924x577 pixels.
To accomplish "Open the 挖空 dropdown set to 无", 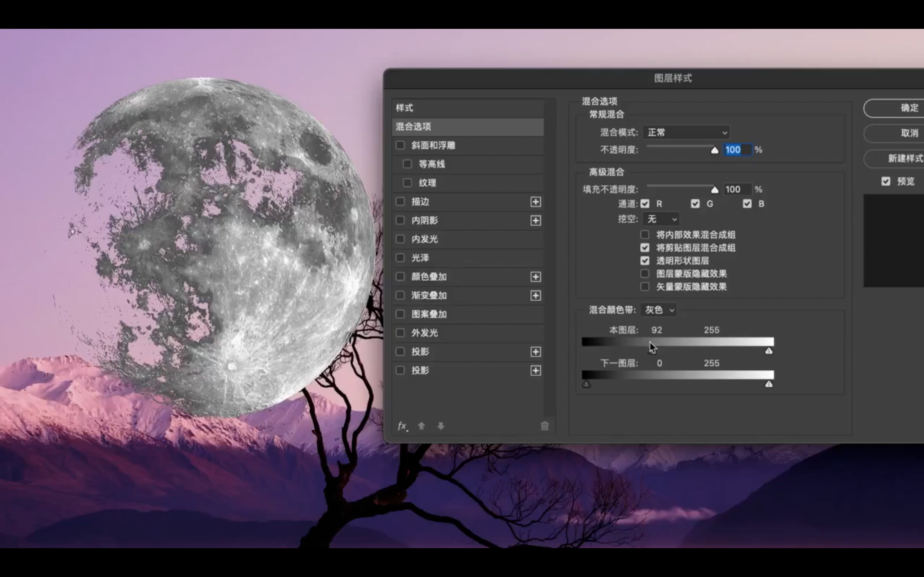I will click(661, 219).
